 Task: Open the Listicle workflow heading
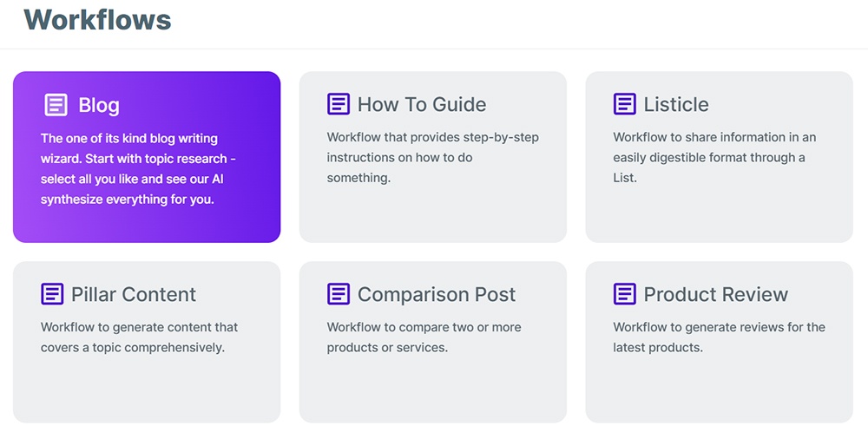[x=676, y=104]
